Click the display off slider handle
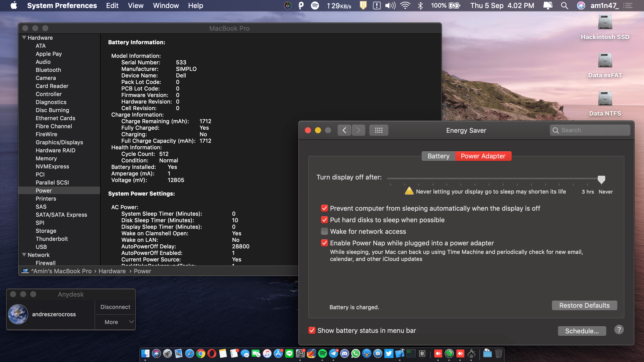Screen dimensions: 644x362 click(601, 179)
